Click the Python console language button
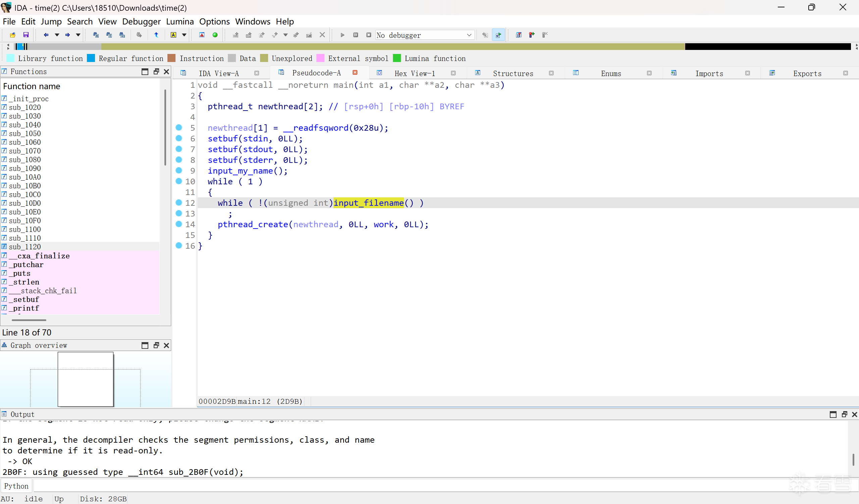 (16, 486)
